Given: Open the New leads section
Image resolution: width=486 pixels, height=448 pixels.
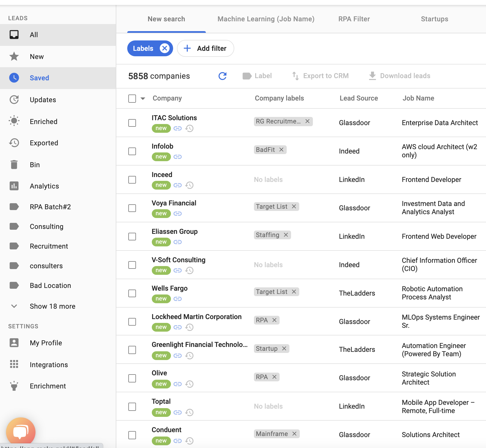Looking at the screenshot, I should [58, 57].
